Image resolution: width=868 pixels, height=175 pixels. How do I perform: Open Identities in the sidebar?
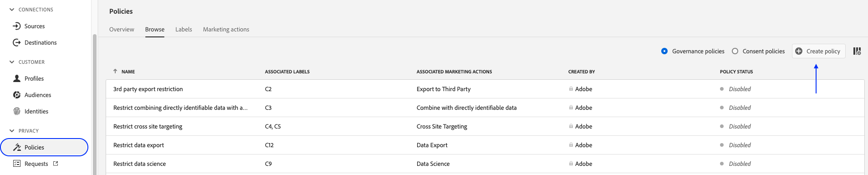36,111
